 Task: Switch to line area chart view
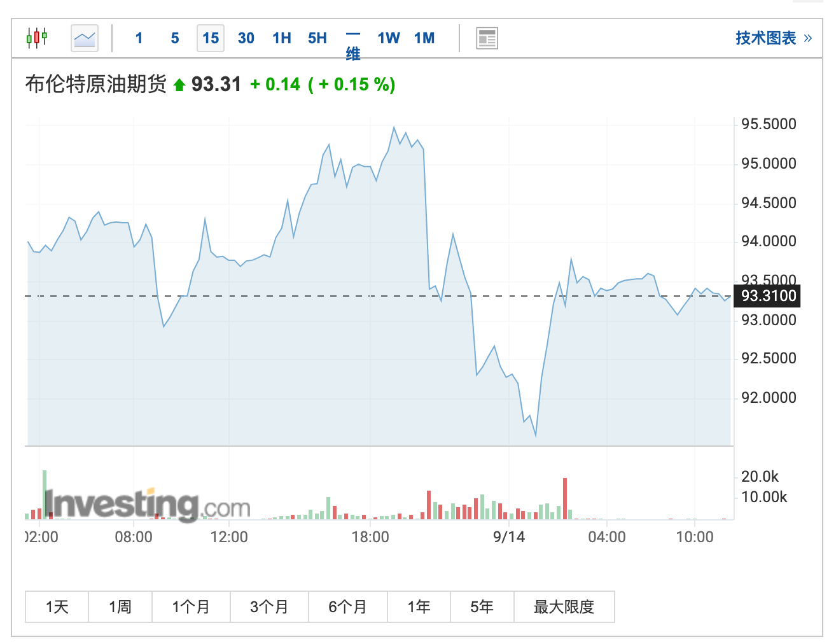point(84,38)
